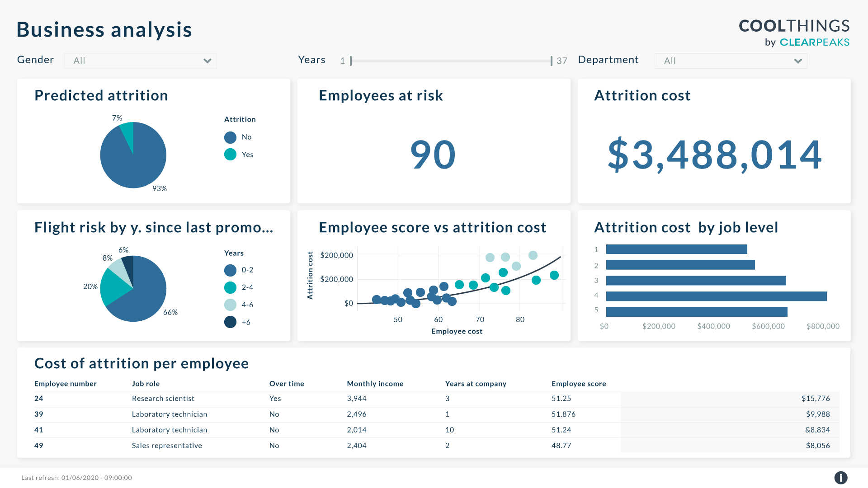Select the 0-2 years legend swatch
The height and width of the screenshot is (488, 868).
click(230, 270)
